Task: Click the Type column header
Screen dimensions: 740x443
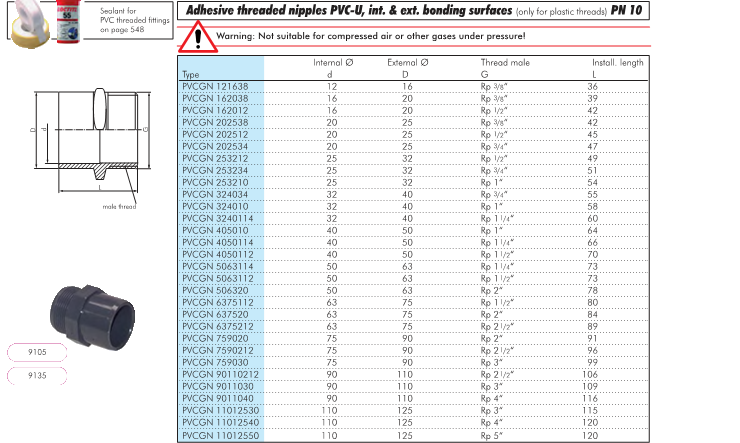Action: [191, 74]
